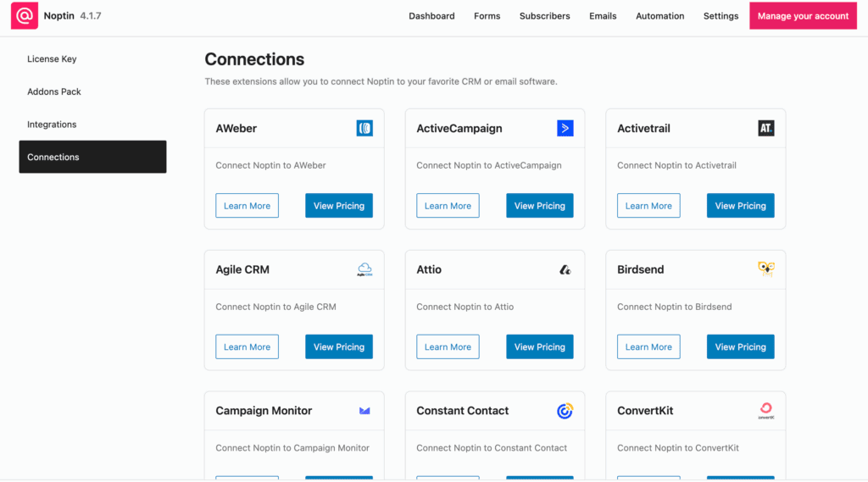This screenshot has height=482, width=868.
Task: Open the Automation menu
Action: click(x=659, y=16)
